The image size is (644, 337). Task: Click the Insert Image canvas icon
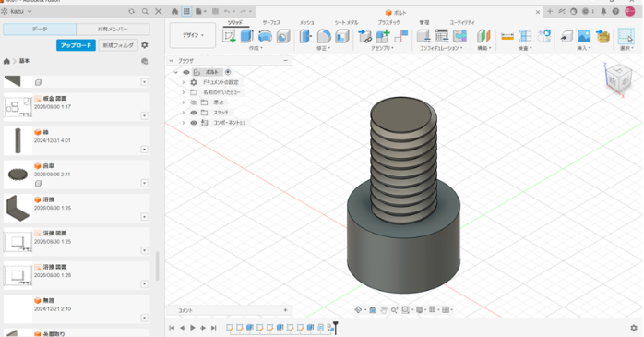pyautogui.click(x=584, y=36)
